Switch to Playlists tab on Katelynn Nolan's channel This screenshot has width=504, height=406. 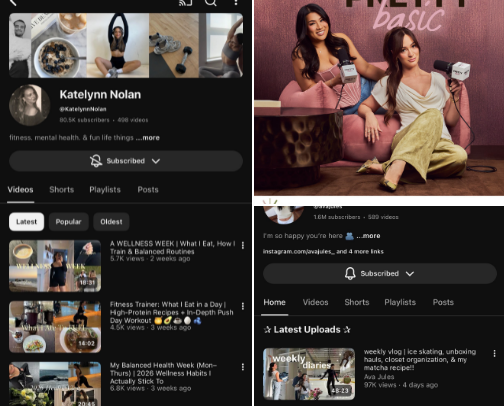105,190
